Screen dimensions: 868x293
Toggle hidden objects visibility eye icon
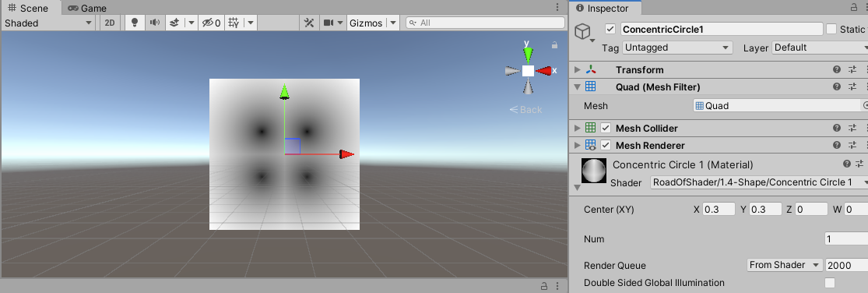coord(211,23)
